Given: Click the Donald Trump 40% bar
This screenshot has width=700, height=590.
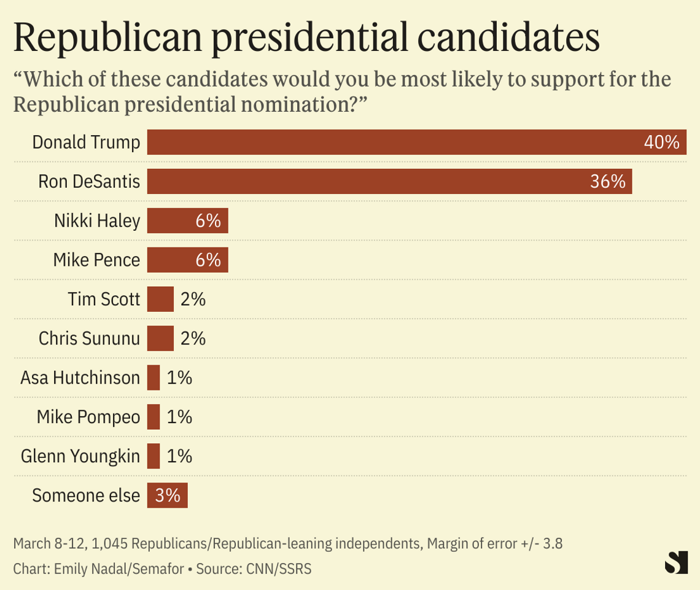Looking at the screenshot, I should tap(416, 142).
